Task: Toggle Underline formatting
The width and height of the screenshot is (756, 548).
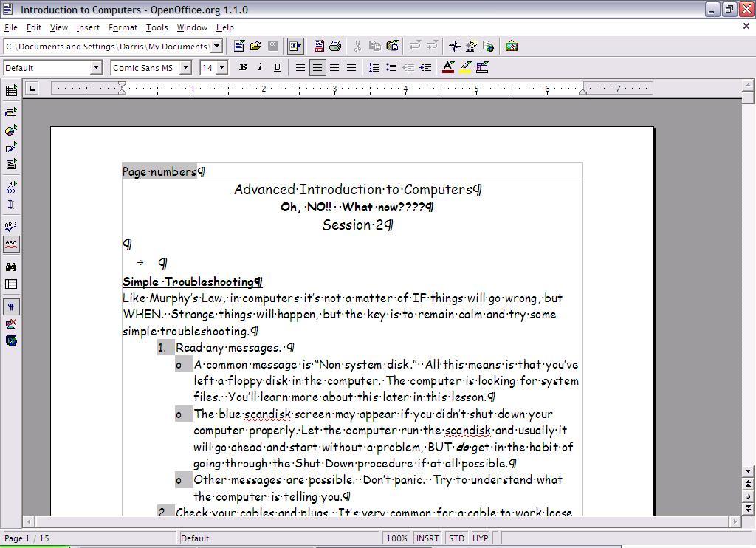Action: coord(277,67)
